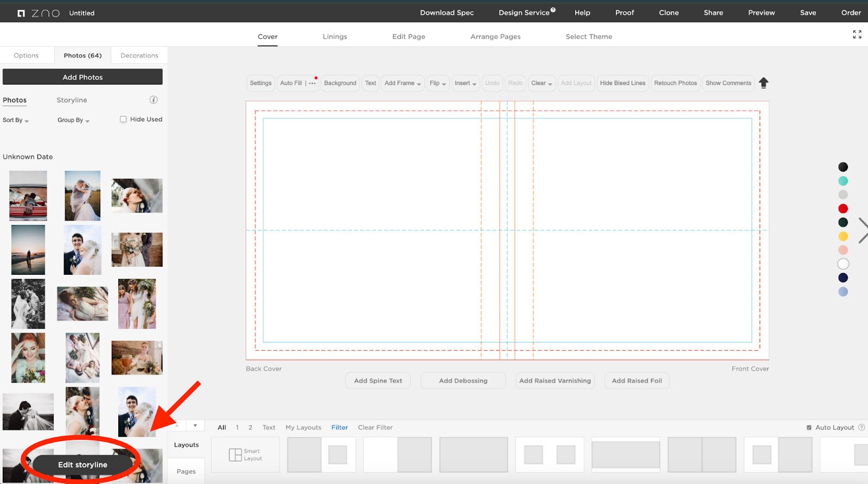This screenshot has width=868, height=484.
Task: Apply the layout Filter link
Action: [x=340, y=428]
